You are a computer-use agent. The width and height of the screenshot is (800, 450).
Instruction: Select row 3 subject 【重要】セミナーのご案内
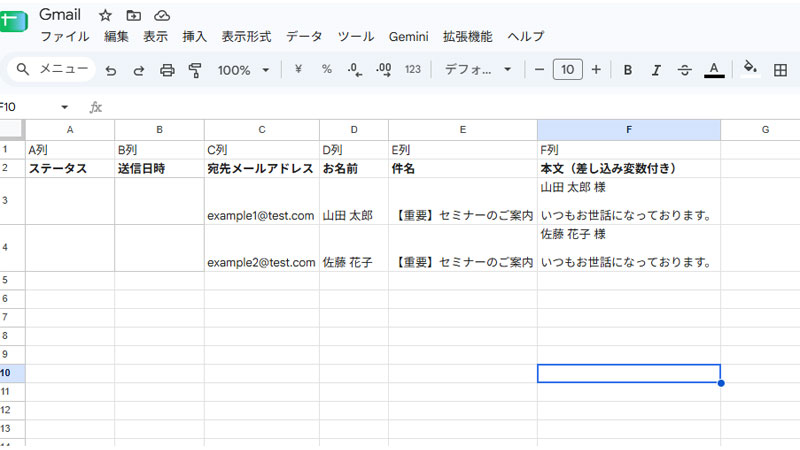pos(463,201)
